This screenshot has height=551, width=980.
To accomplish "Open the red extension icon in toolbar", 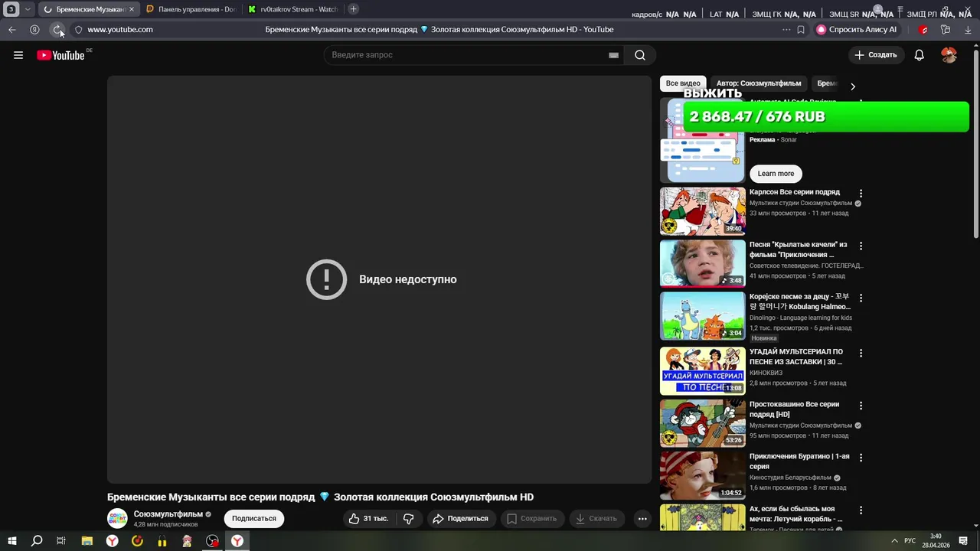I will [923, 30].
